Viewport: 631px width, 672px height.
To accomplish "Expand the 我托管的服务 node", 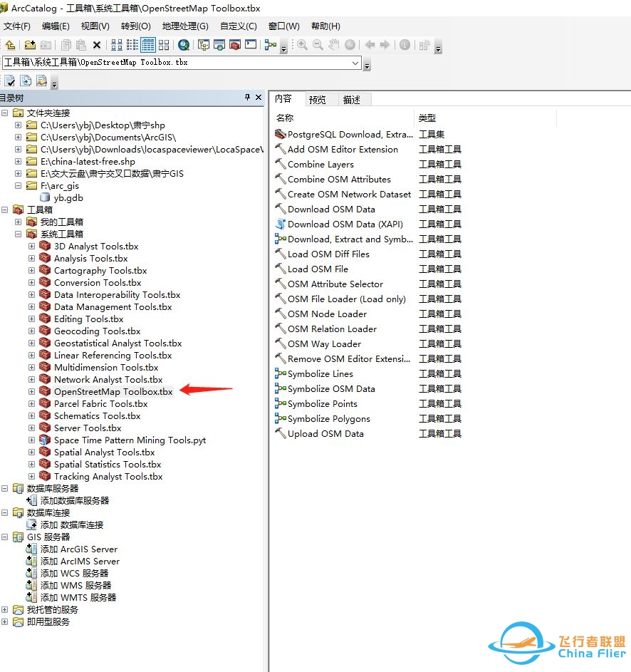I will pyautogui.click(x=4, y=609).
